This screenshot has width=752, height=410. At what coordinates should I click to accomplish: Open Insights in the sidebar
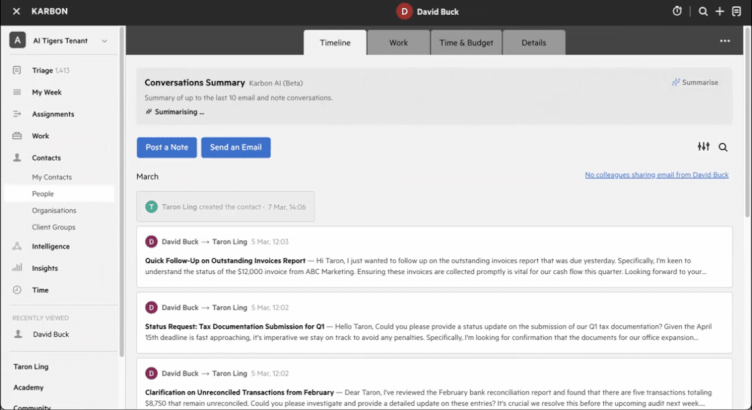tap(45, 268)
